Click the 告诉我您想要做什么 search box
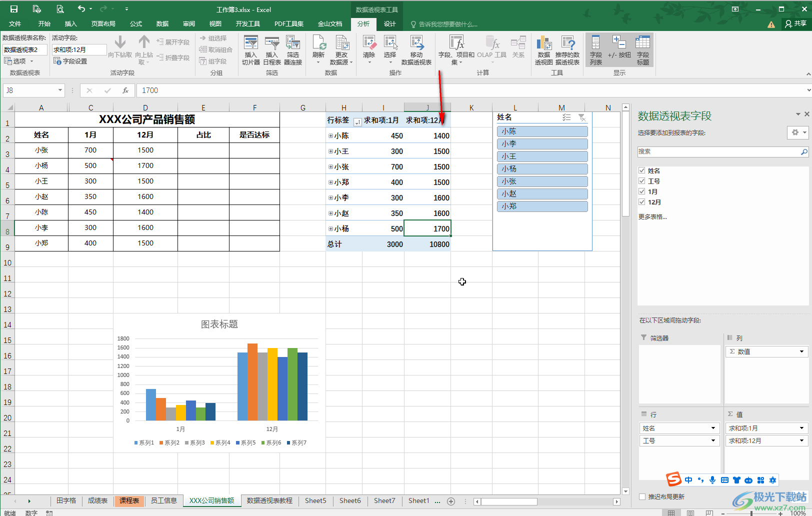 (x=444, y=24)
